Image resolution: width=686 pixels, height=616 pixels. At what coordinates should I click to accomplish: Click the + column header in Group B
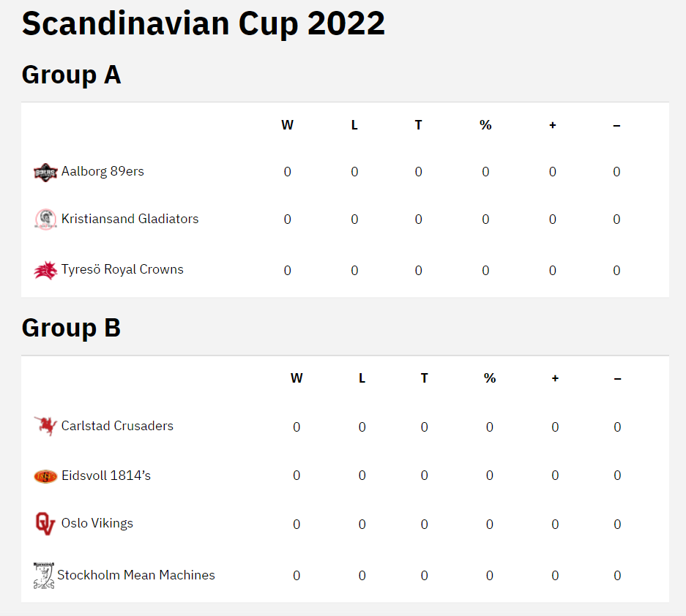click(x=555, y=378)
